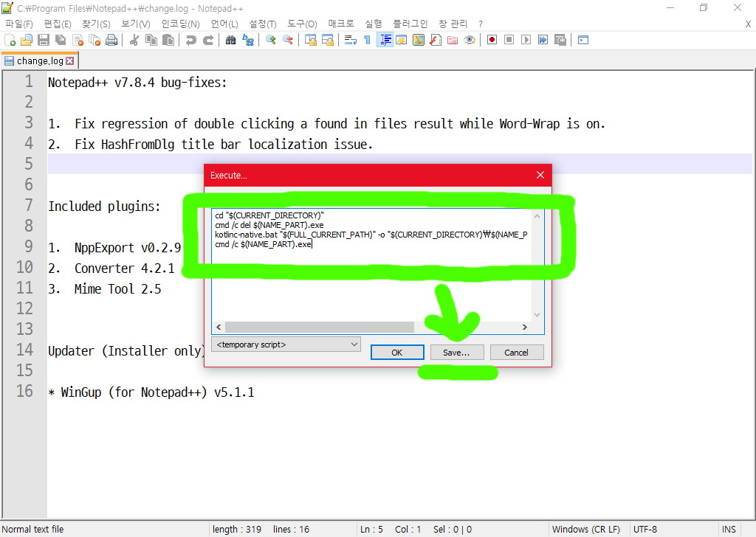Click the script box right scroll arrow
Screen dimensions: 756x537
point(525,327)
